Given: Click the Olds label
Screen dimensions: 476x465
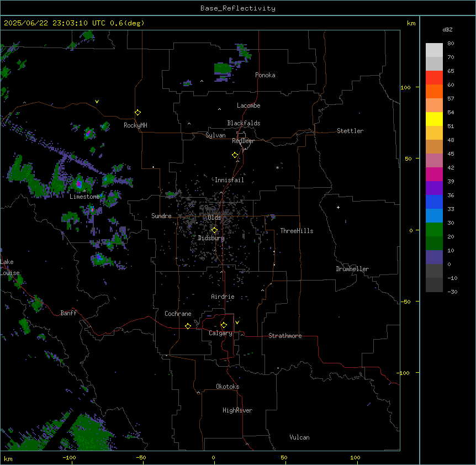Looking at the screenshot, I should click(x=214, y=218).
